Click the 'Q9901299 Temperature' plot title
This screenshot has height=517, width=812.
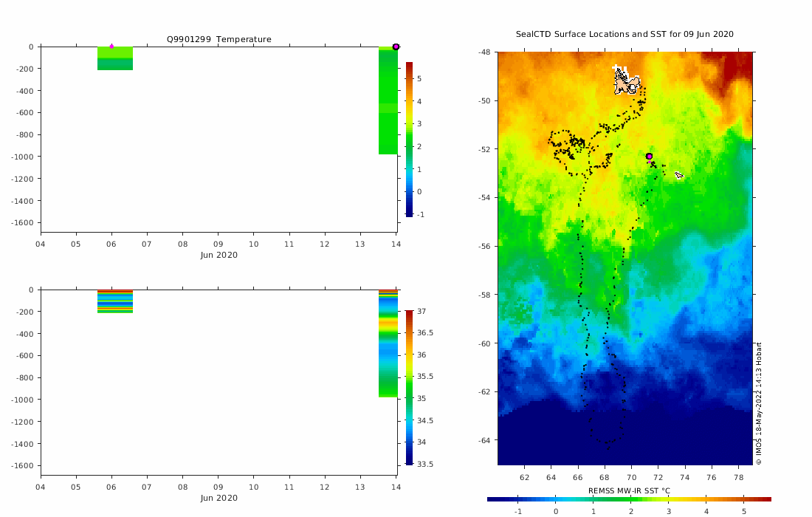coord(219,39)
